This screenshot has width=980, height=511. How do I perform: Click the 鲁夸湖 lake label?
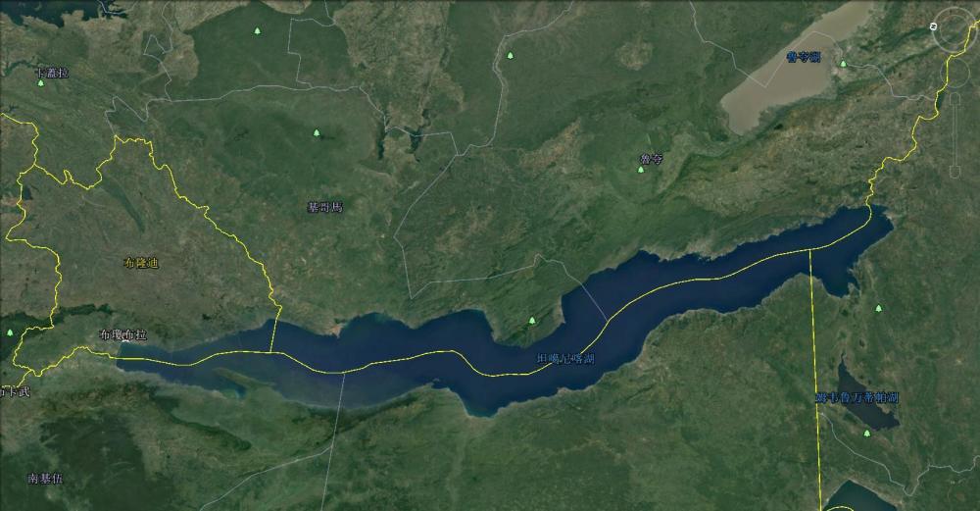[804, 57]
